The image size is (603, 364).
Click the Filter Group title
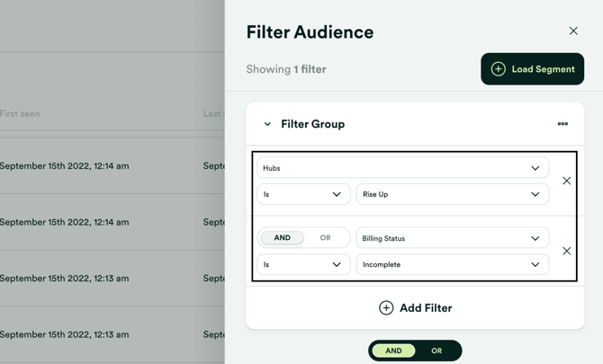(x=312, y=124)
